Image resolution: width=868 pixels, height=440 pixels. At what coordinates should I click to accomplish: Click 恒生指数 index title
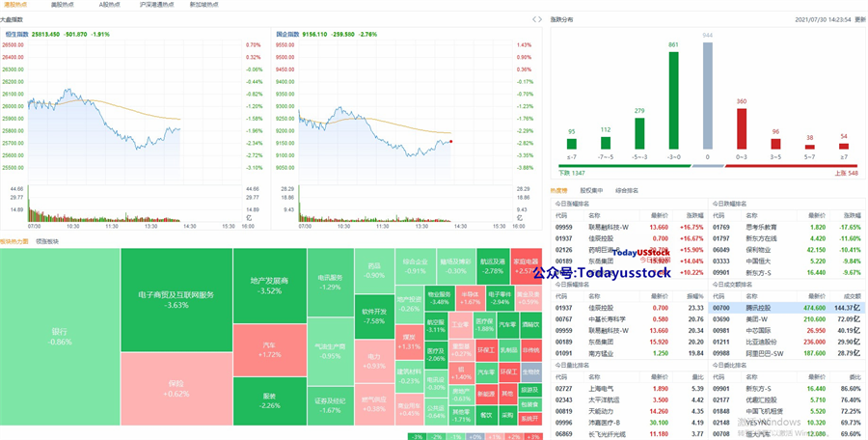coord(16,34)
